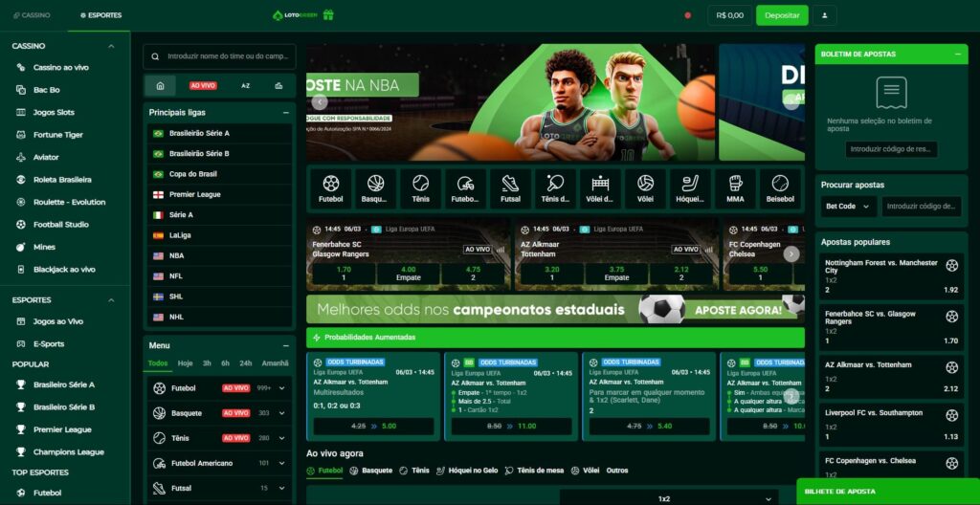Open the Futsal sport category tile
This screenshot has height=505, width=980.
pos(511,188)
